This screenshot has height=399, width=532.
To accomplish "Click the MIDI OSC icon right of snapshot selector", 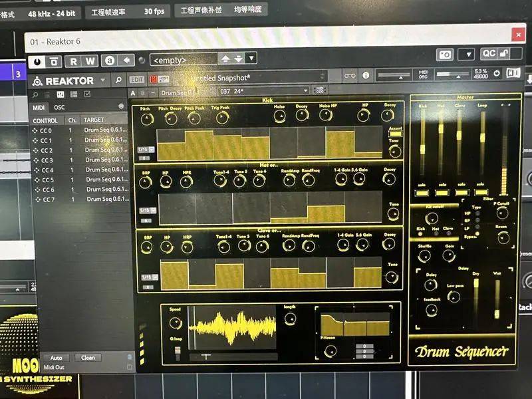I will click(320, 90).
